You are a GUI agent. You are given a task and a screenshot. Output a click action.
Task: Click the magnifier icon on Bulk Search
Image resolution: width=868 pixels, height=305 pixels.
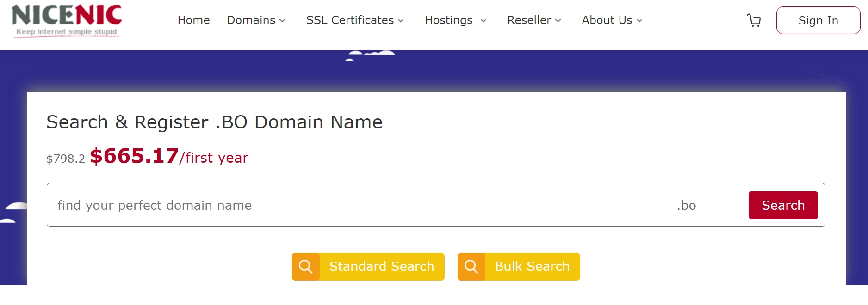pos(471,267)
